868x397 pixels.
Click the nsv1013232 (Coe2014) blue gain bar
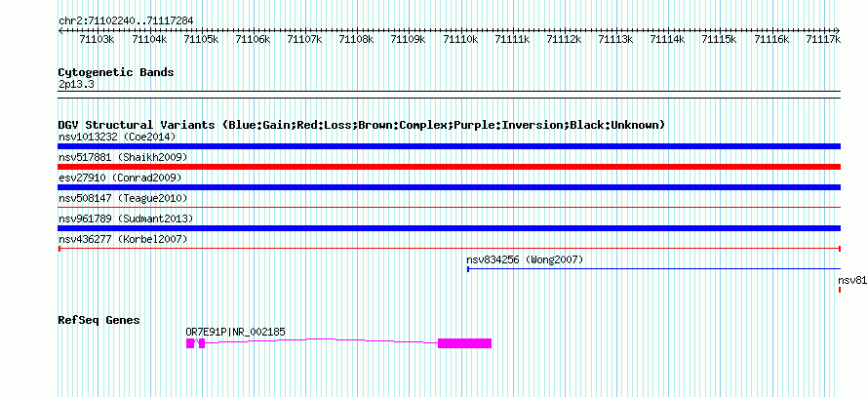[x=449, y=146]
